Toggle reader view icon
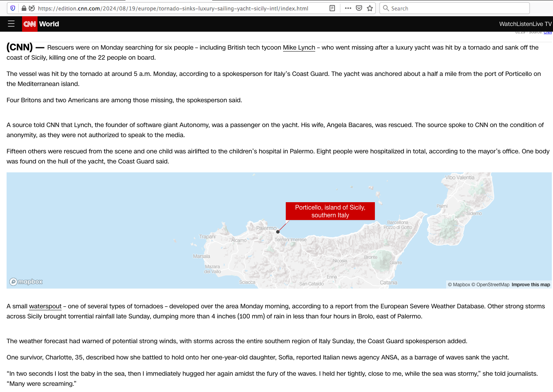Viewport: 553px width, 392px height. (332, 8)
